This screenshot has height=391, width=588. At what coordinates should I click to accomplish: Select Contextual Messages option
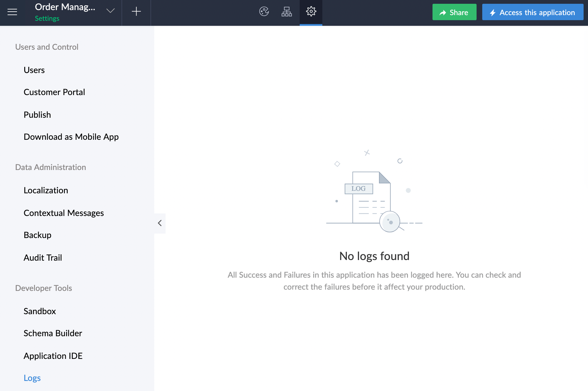pos(64,213)
